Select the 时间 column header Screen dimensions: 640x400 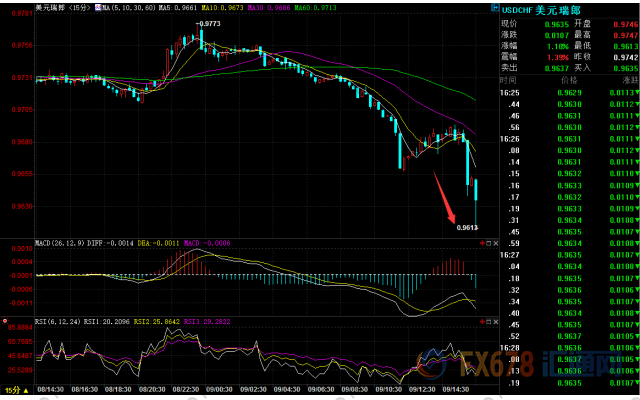(508, 78)
